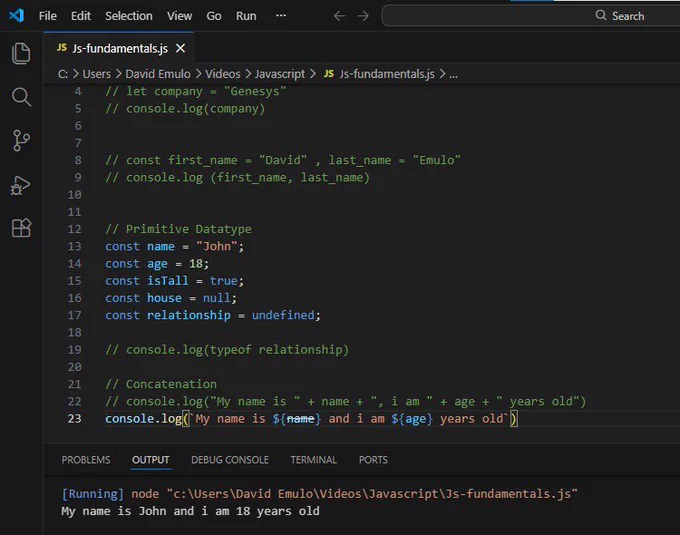The height and width of the screenshot is (535, 680).
Task: Switch to the TERMINAL panel tab
Action: (x=314, y=460)
